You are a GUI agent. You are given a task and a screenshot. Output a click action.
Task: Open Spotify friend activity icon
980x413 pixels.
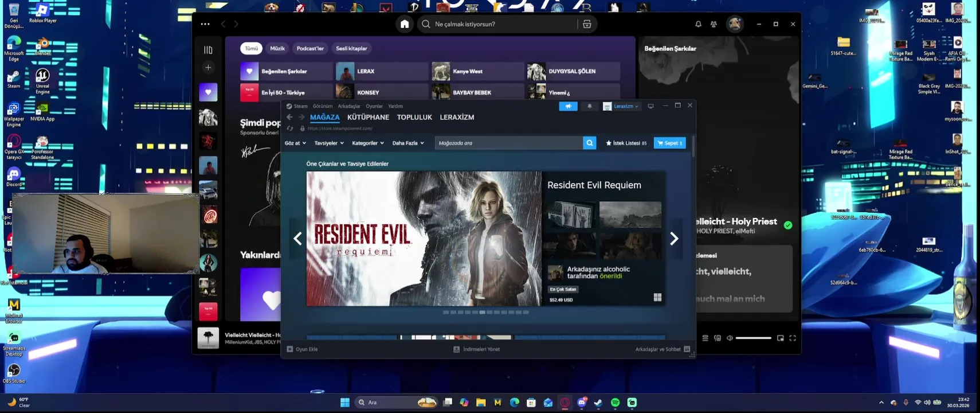click(714, 24)
